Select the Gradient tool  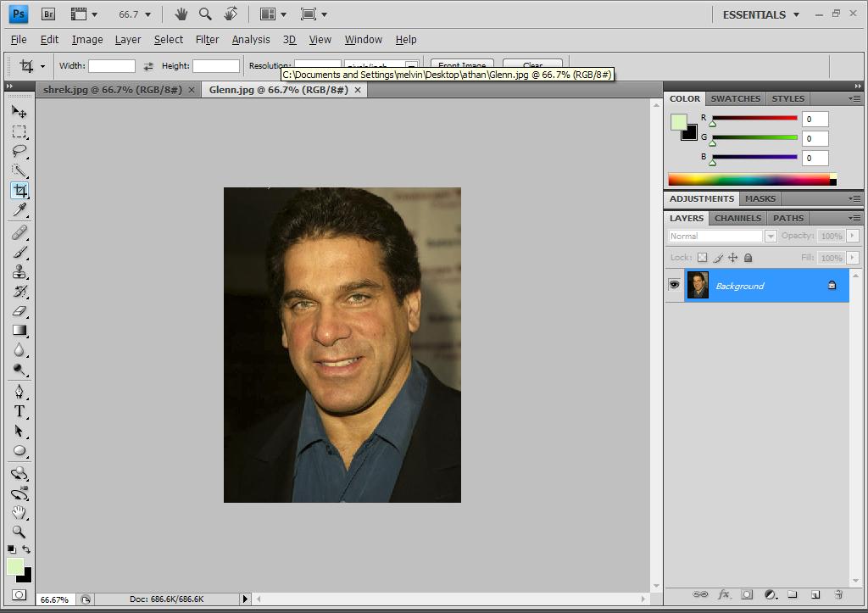[x=19, y=331]
